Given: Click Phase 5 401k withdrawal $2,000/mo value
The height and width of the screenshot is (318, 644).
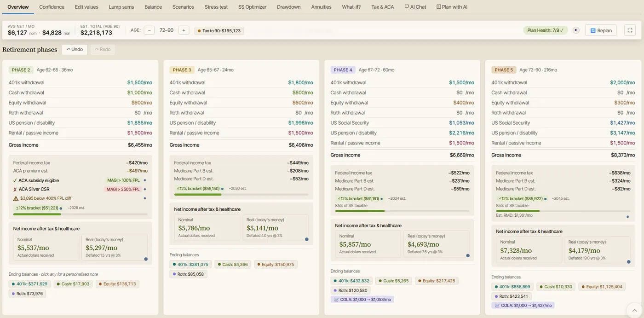Looking at the screenshot, I should [622, 83].
